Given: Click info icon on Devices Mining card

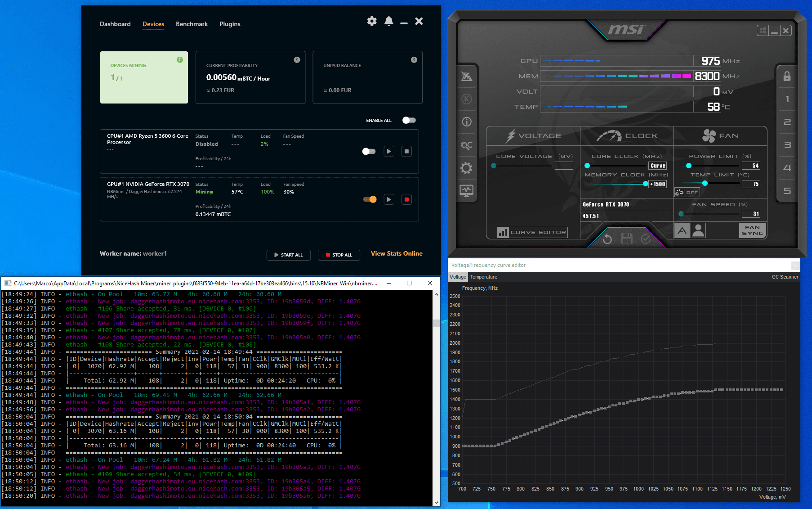Looking at the screenshot, I should coord(180,60).
